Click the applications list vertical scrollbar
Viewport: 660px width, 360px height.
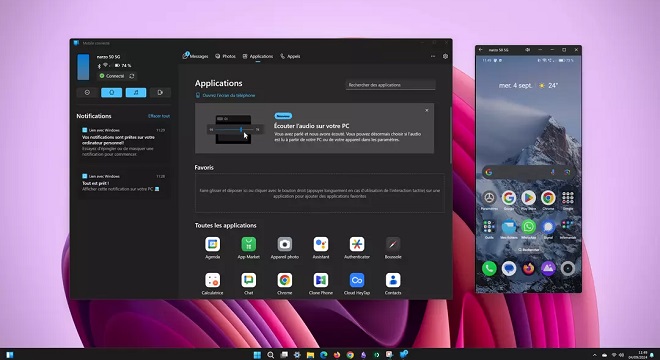pyautogui.click(x=451, y=135)
